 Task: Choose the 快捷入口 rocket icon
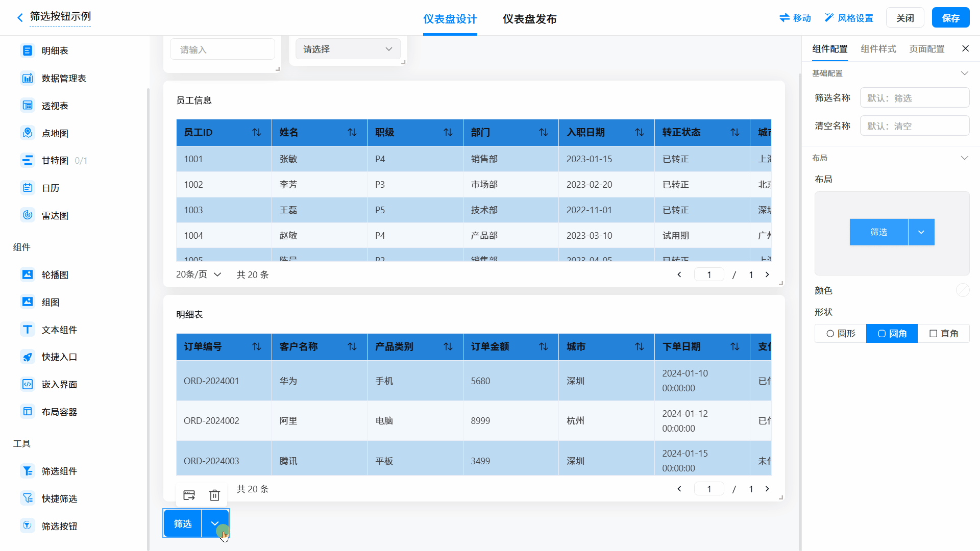28,357
